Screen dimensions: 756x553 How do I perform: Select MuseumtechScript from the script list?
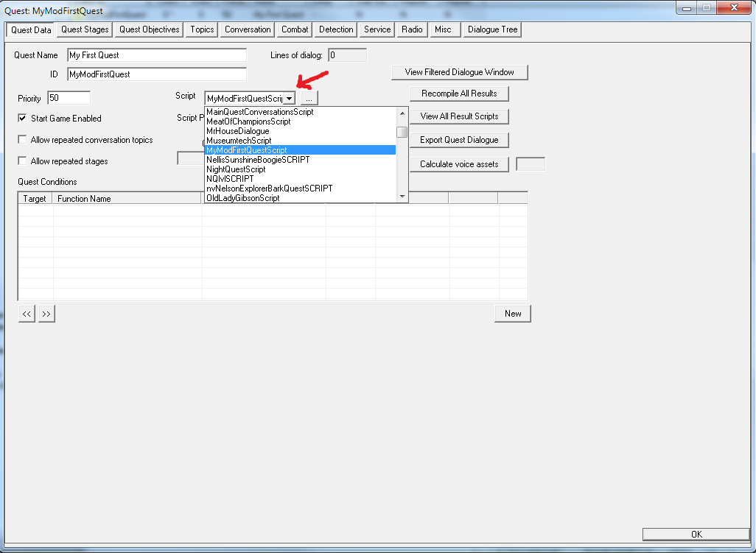click(x=242, y=140)
